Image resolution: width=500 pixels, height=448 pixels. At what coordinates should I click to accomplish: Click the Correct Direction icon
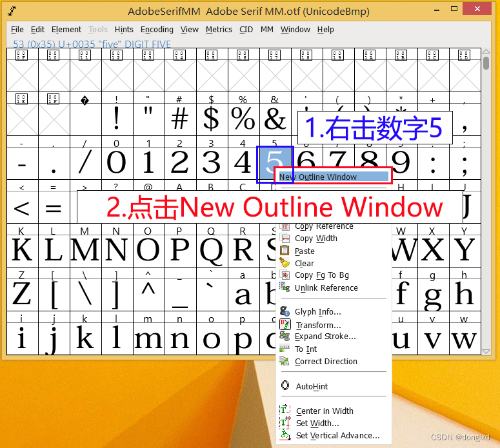point(285,361)
